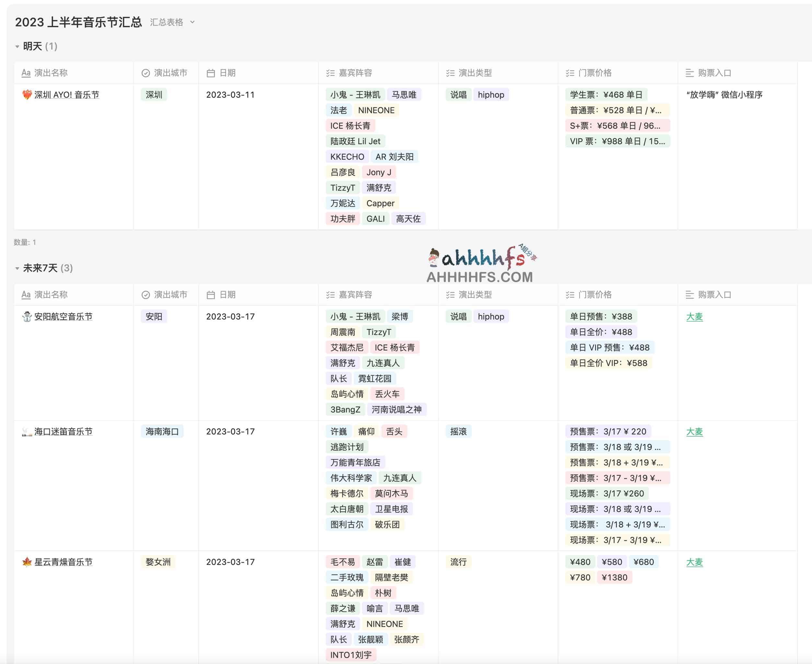Click the 演出类型 column header in first table

475,73
